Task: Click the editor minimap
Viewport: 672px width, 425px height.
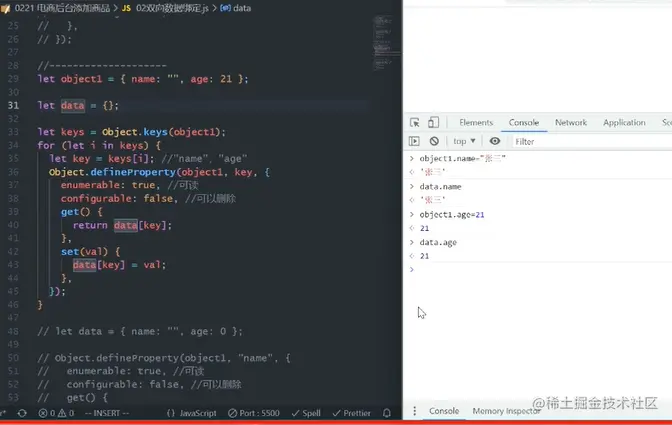Action: [387, 43]
